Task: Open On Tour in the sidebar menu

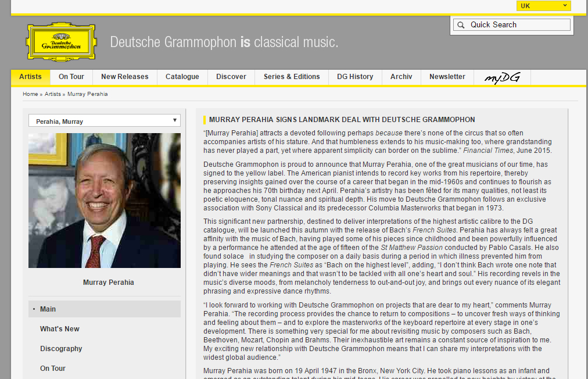Action: coord(53,369)
